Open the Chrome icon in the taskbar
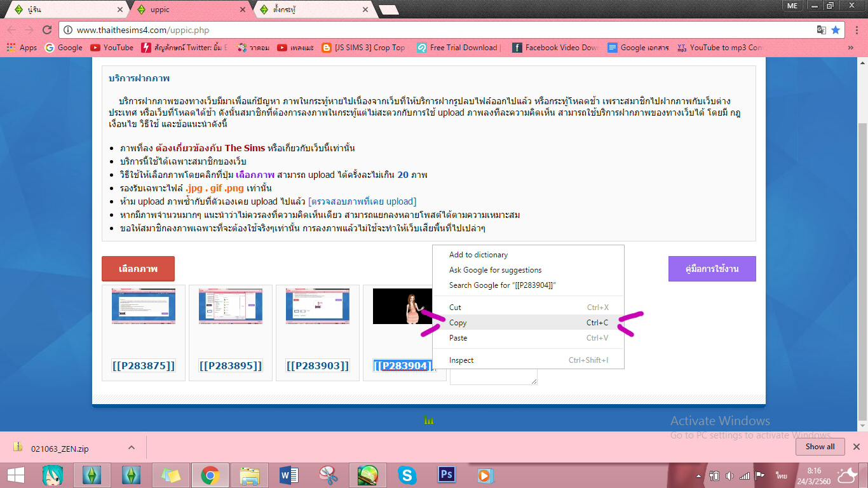868x488 pixels. click(210, 475)
